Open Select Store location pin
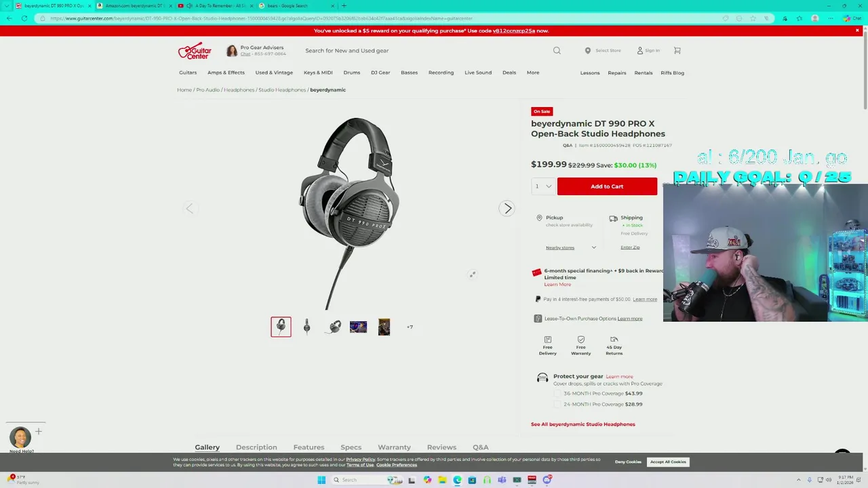868x488 pixels. click(588, 50)
